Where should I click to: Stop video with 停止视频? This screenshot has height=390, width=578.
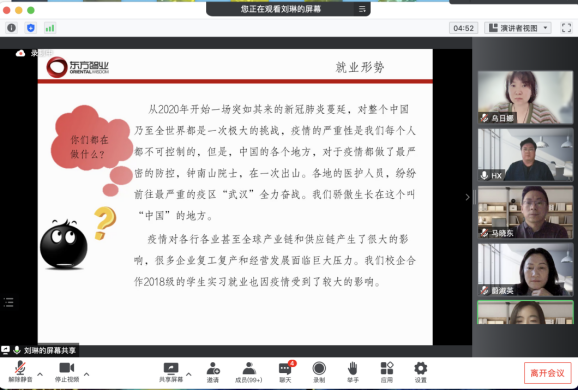67,372
